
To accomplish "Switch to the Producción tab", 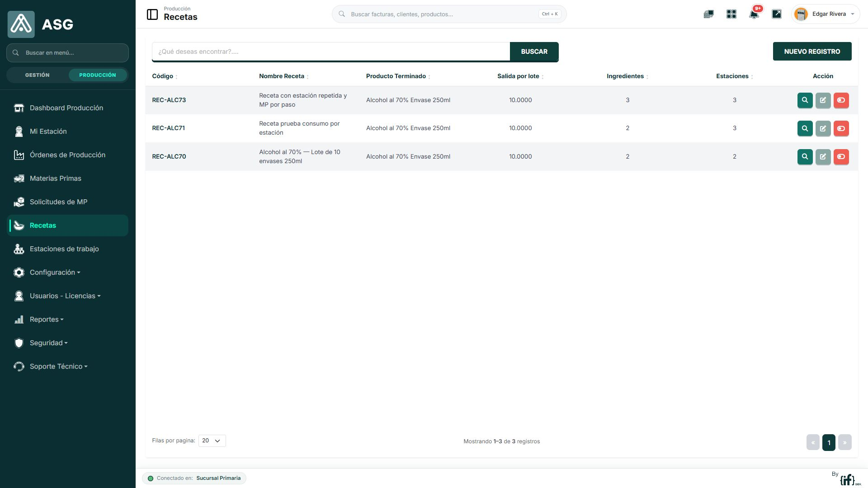I will 98,75.
